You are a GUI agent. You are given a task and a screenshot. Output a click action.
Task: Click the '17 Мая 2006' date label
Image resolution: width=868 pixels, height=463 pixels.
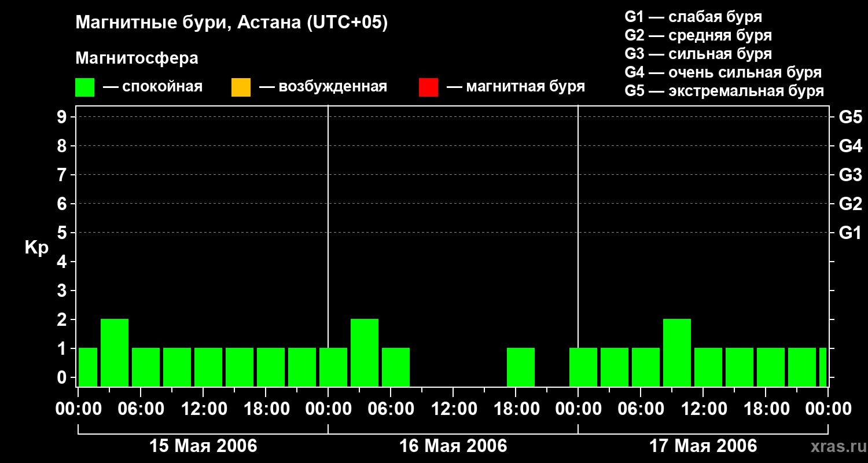coord(703,446)
